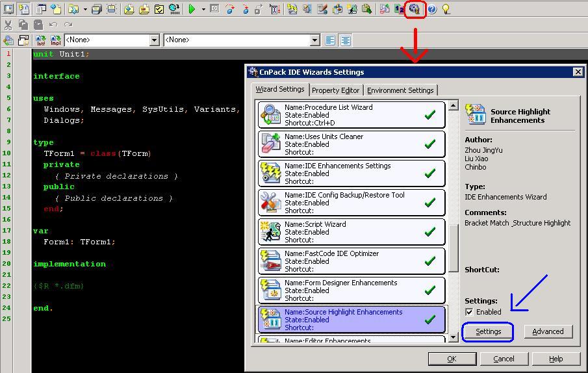Toggle checkmark for Script Wizard
Image resolution: width=588 pixels, height=373 pixels.
(x=430, y=232)
